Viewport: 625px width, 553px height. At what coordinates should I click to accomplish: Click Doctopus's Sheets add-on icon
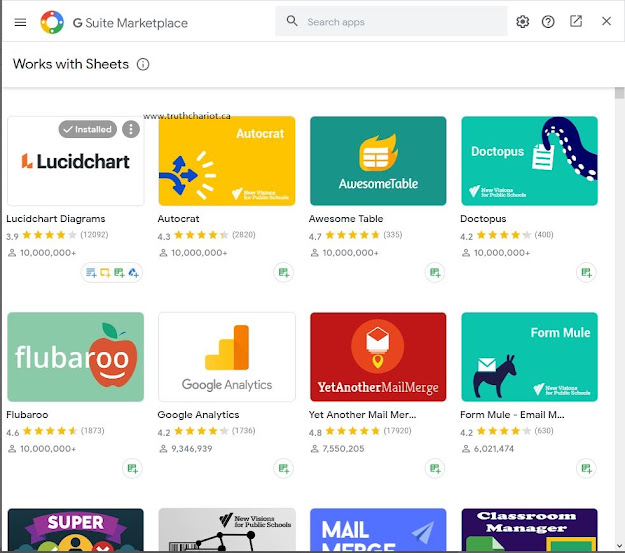(586, 273)
